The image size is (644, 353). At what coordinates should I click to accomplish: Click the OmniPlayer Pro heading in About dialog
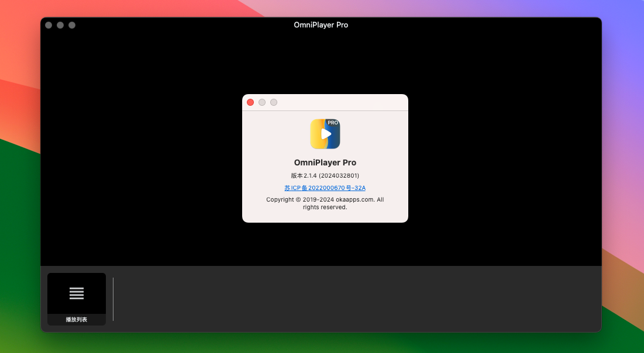[325, 162]
